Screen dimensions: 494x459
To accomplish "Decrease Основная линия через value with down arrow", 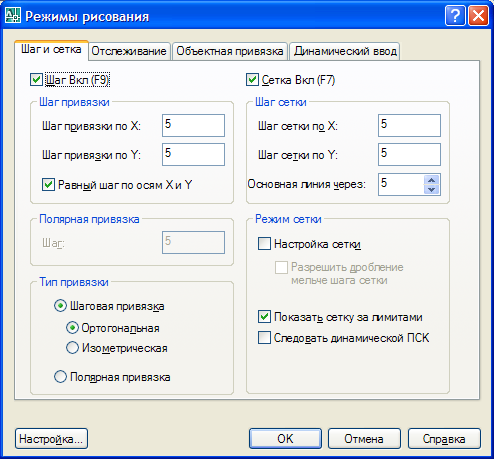I will click(x=432, y=189).
